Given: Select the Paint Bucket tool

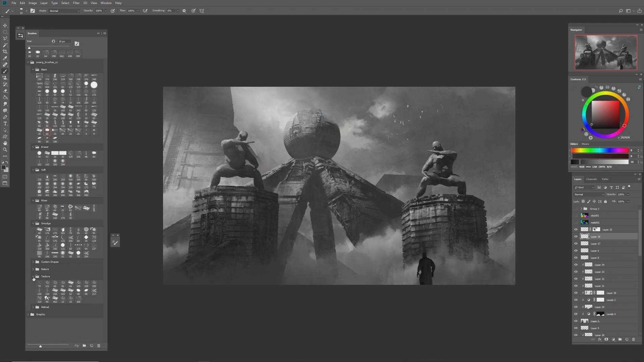Looking at the screenshot, I should (5, 98).
